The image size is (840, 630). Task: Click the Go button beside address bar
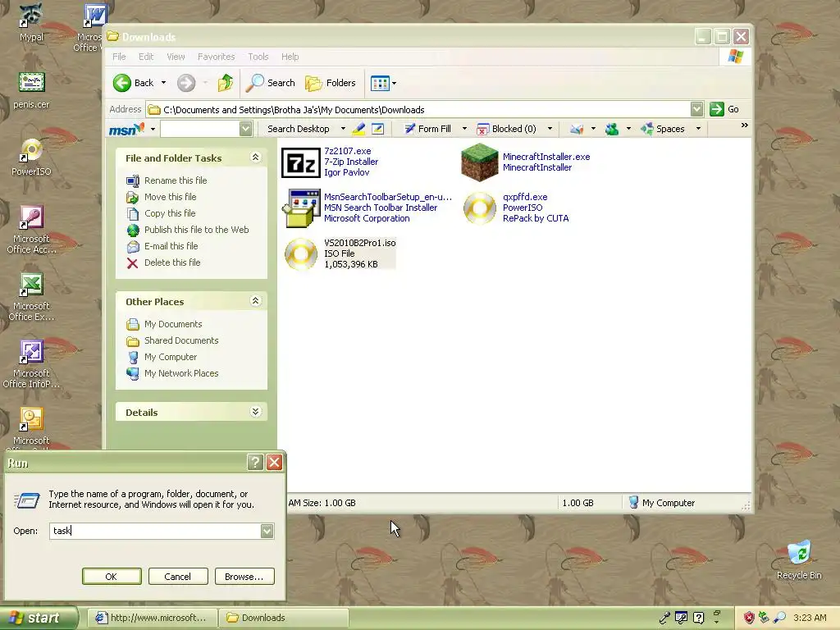tap(725, 109)
